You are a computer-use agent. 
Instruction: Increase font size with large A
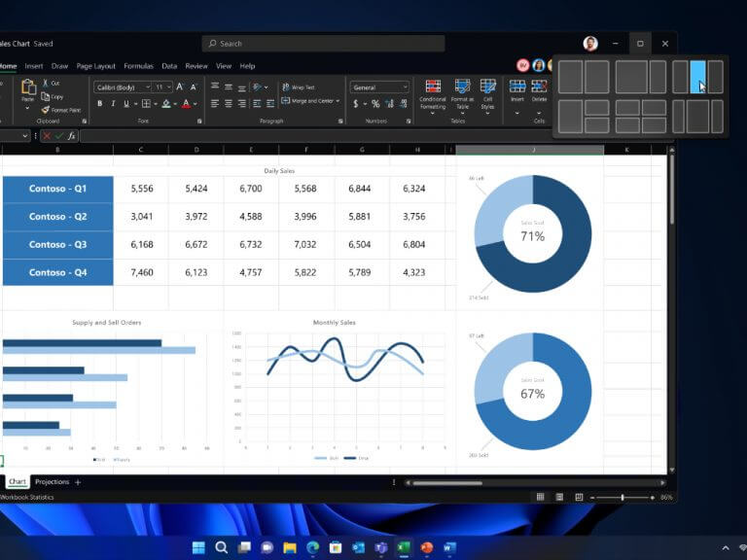point(180,87)
